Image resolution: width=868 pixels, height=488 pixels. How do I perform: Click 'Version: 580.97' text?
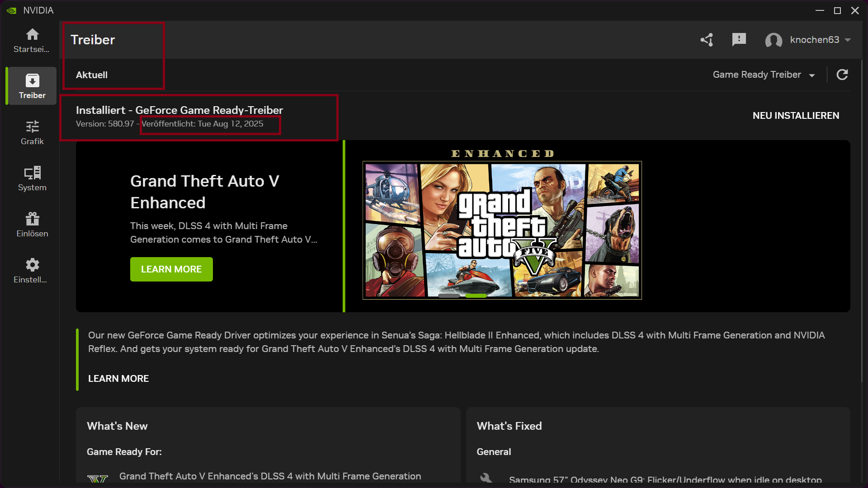pos(105,124)
